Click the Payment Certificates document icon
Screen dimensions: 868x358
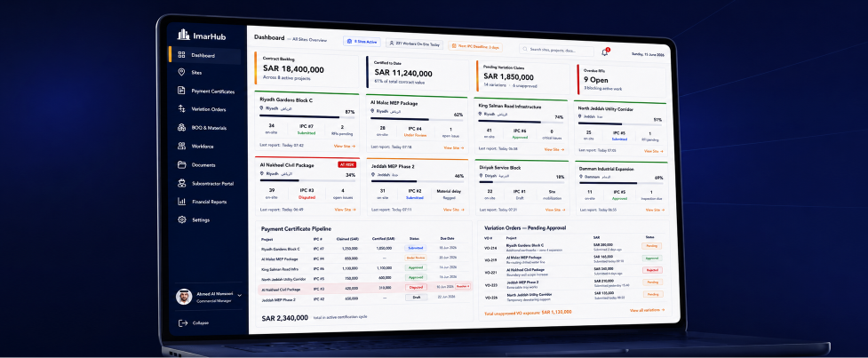tap(181, 91)
